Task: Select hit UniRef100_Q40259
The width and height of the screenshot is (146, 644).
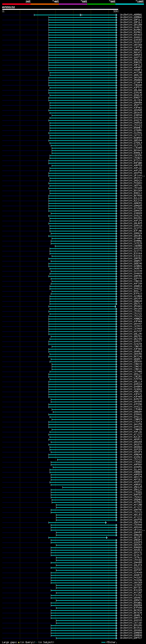Action: point(131,424)
